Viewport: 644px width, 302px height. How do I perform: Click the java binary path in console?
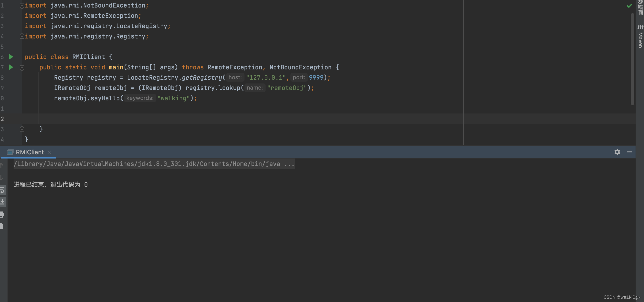pos(147,164)
